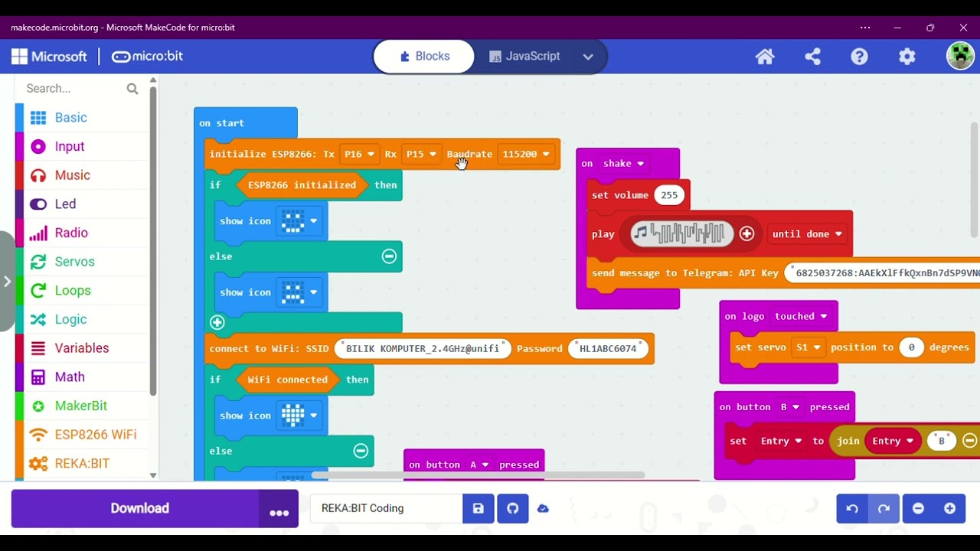980x551 pixels.
Task: Open join Entry variable dropdown
Action: tap(893, 441)
